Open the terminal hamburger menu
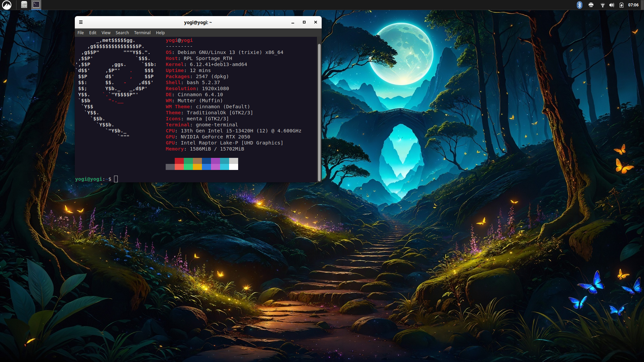Viewport: 644px width, 362px height. point(81,22)
